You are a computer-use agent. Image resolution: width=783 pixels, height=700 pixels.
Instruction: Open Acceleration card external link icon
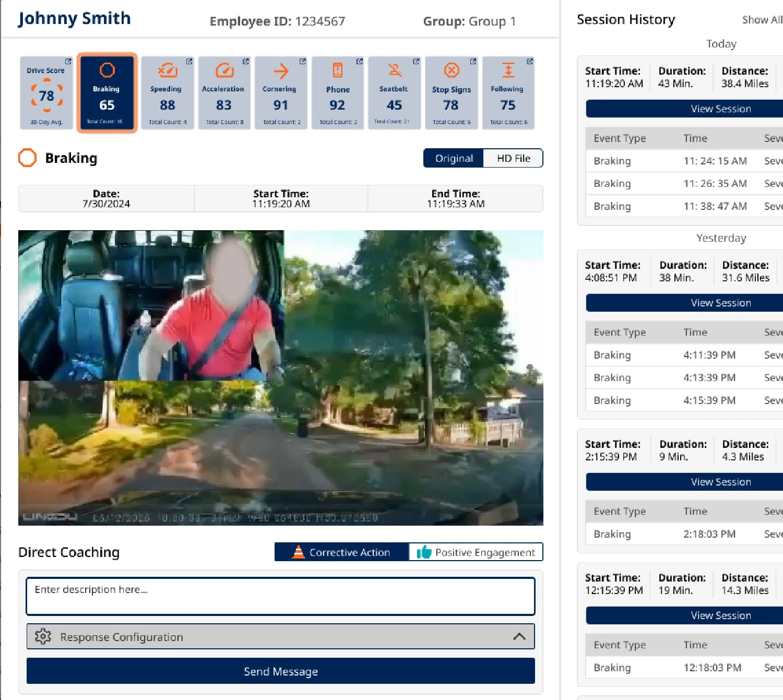tap(245, 62)
